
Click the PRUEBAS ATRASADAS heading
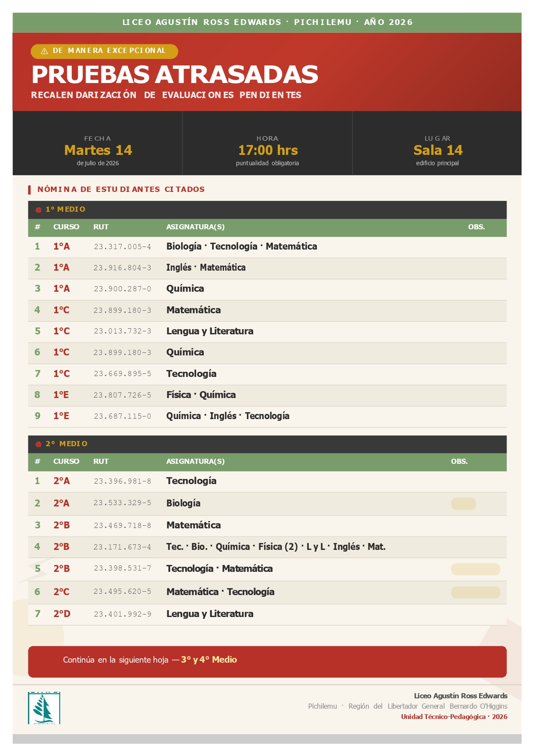tap(175, 74)
